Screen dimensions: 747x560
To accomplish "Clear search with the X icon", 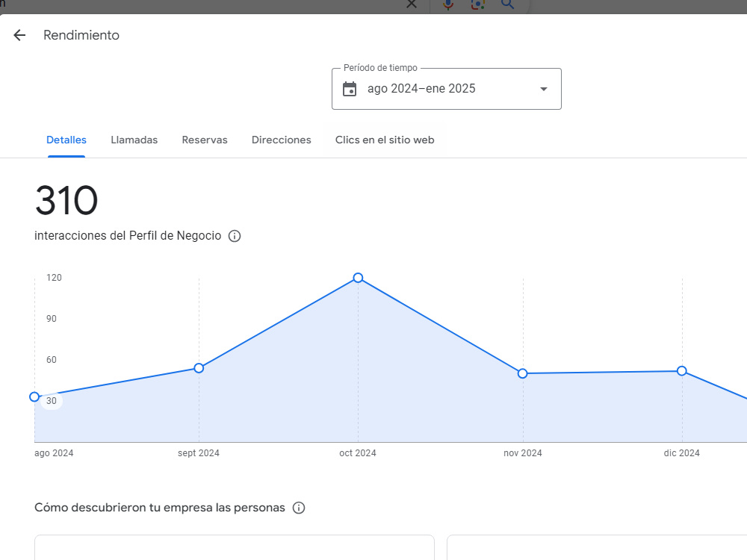I will pyautogui.click(x=412, y=4).
